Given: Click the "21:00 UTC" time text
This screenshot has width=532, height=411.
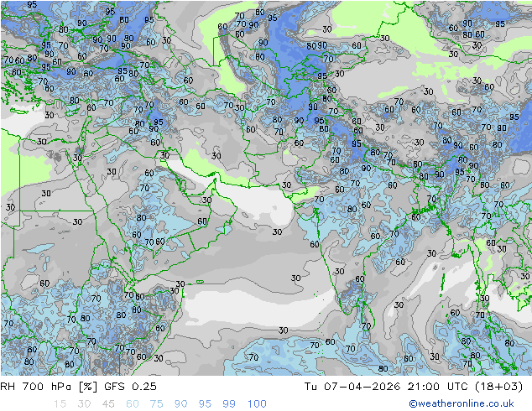Looking at the screenshot, I should point(436,387).
